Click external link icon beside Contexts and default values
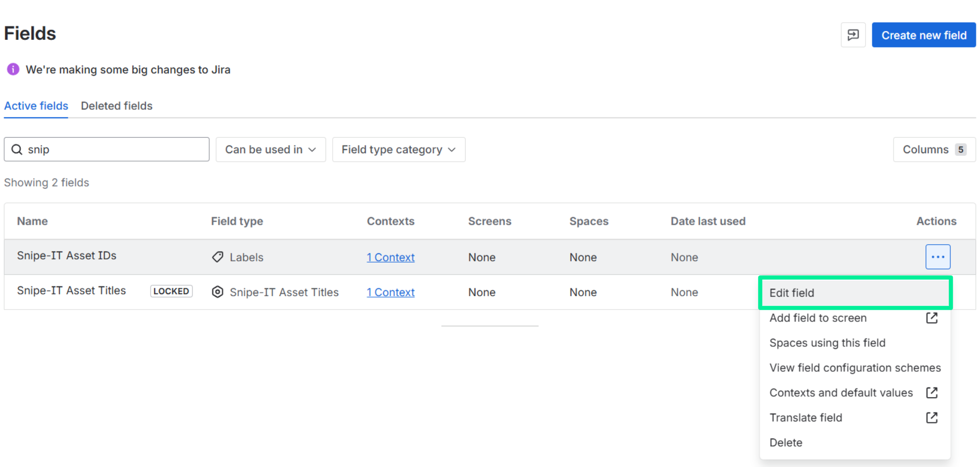Viewport: 980px width, 467px height. tap(931, 393)
